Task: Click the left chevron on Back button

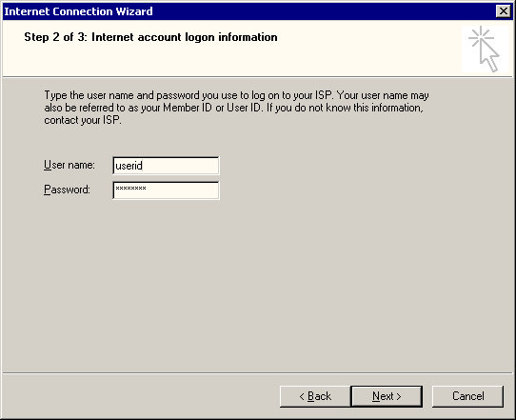Action: coord(302,396)
